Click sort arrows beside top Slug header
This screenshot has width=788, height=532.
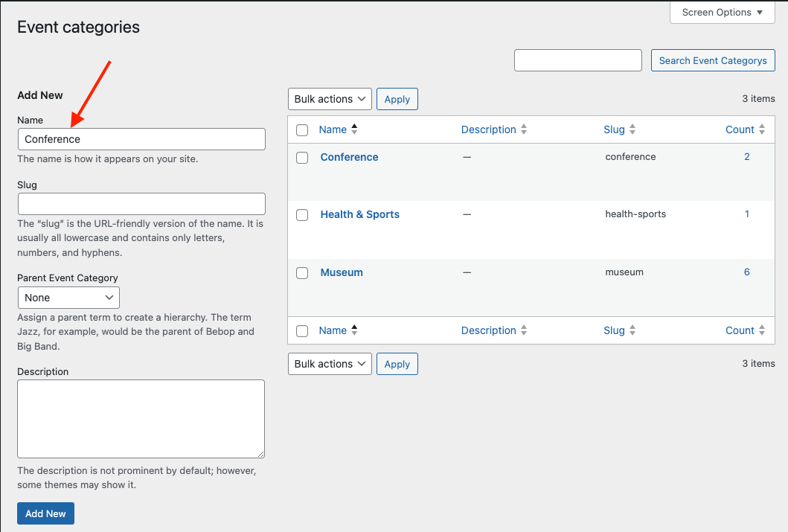(632, 129)
